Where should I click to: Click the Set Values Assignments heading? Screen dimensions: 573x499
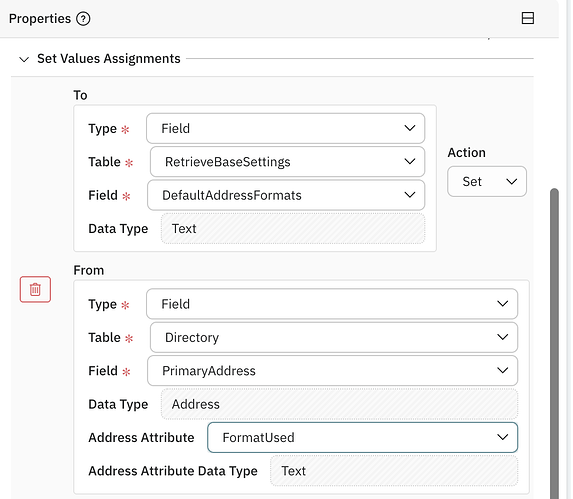(x=109, y=58)
